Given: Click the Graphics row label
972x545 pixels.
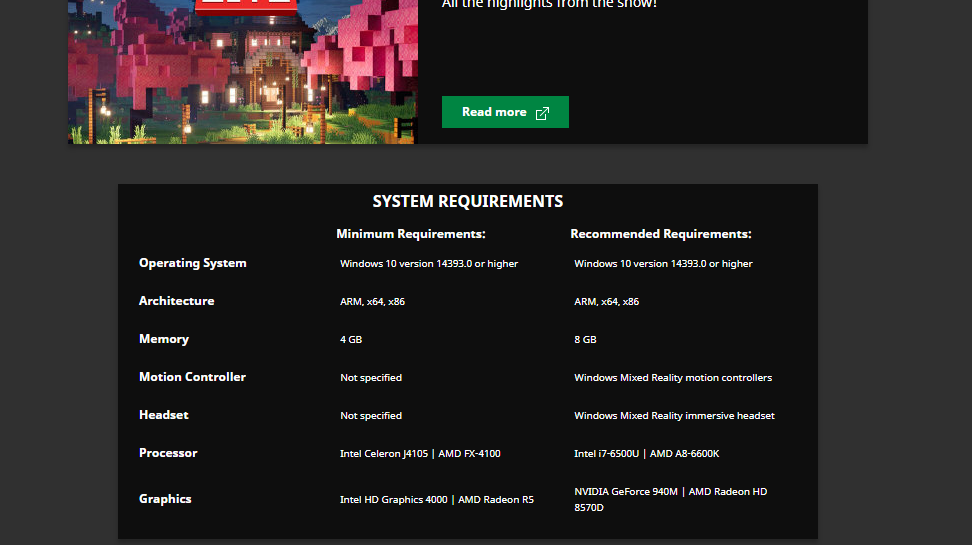Looking at the screenshot, I should [165, 499].
